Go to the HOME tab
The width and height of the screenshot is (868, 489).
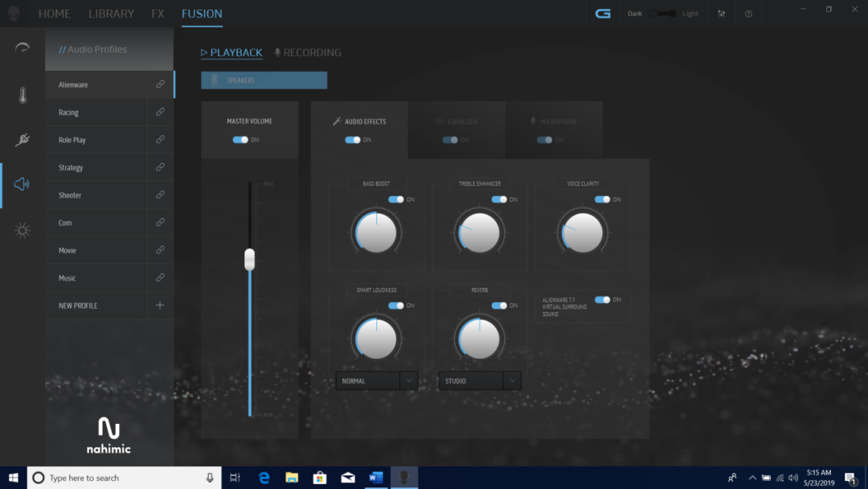tap(55, 14)
